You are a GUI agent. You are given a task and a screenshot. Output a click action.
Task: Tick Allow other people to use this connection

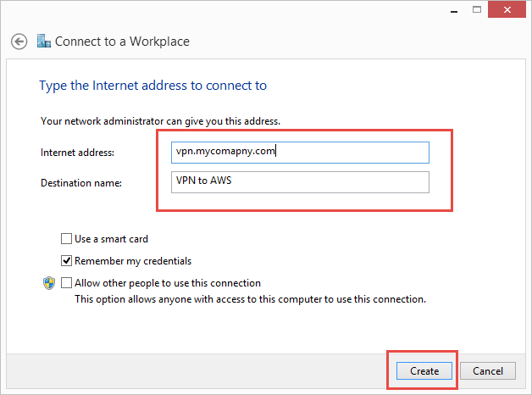pos(67,283)
